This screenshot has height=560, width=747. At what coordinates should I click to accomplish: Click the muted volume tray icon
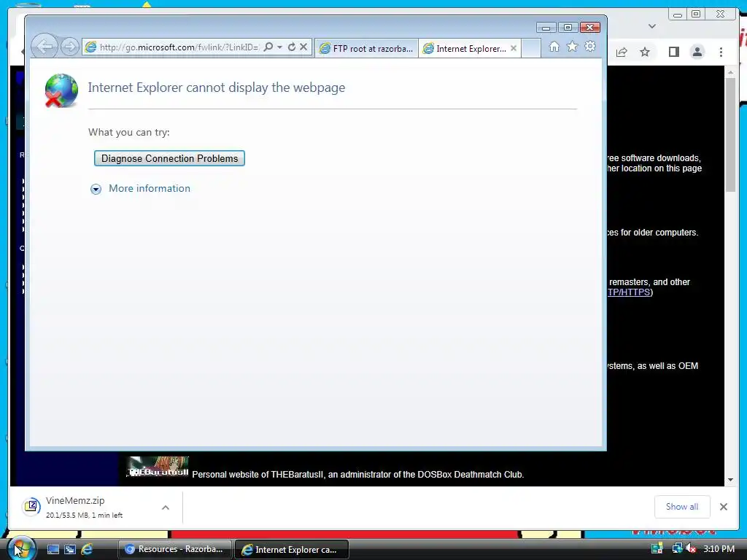click(691, 548)
